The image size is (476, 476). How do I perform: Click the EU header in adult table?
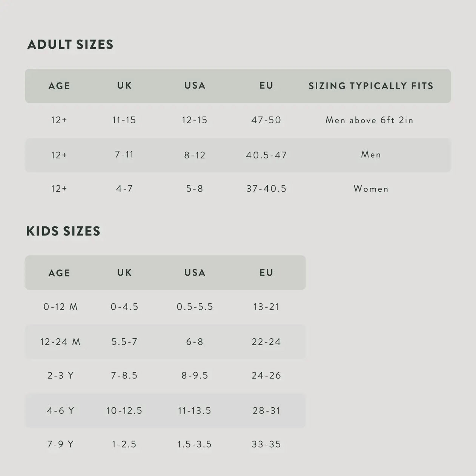[x=266, y=86]
